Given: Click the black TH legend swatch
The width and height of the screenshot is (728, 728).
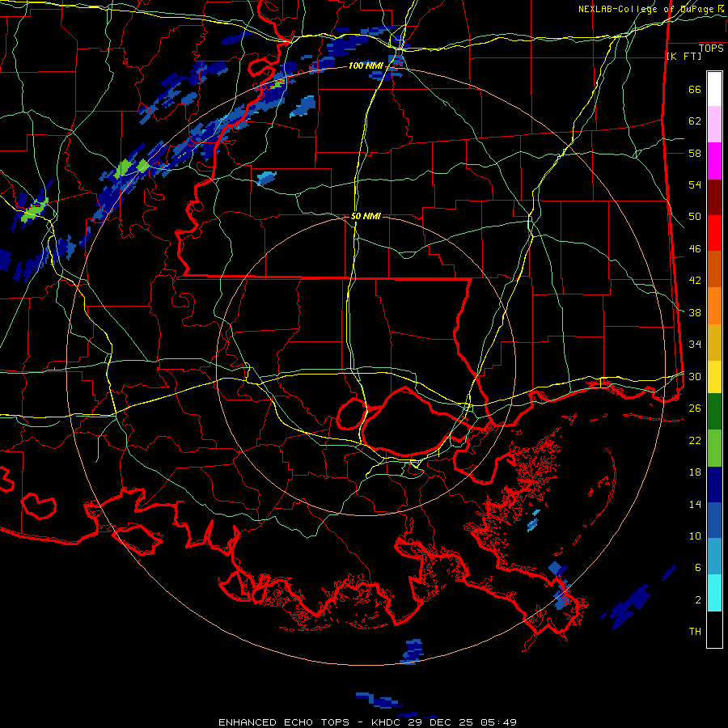Looking at the screenshot, I should [714, 629].
